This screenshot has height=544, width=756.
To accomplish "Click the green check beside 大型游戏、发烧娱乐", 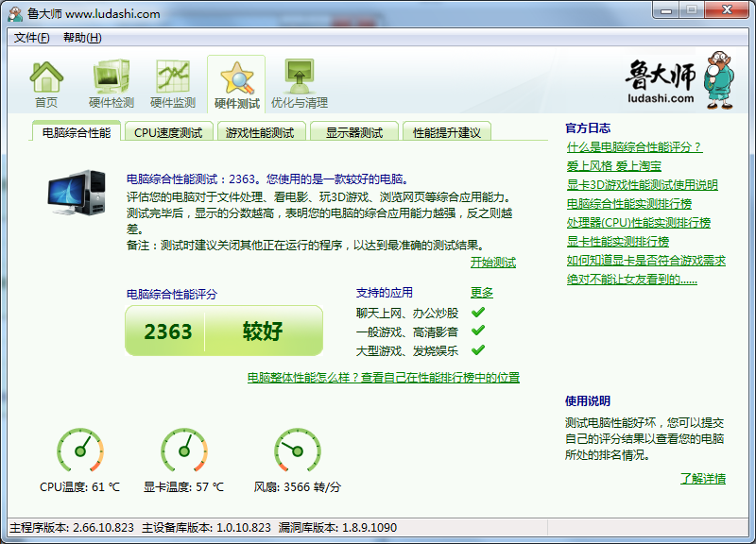I will (478, 349).
